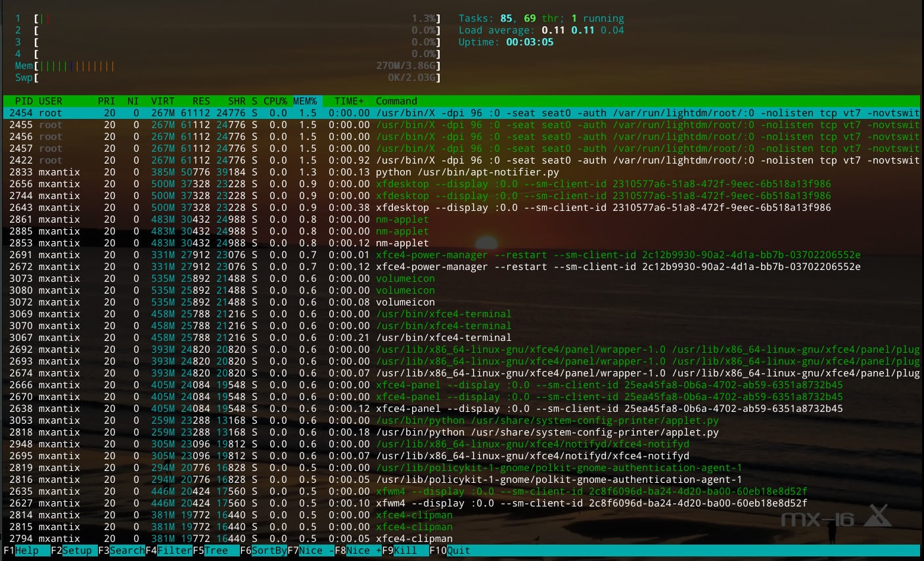Sort by the USER column header

pos(51,101)
